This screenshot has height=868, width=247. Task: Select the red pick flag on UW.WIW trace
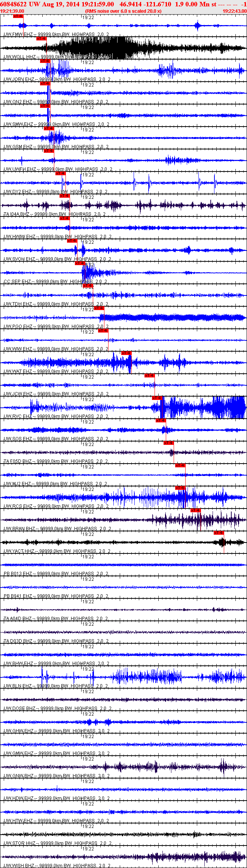pyautogui.click(x=103, y=331)
